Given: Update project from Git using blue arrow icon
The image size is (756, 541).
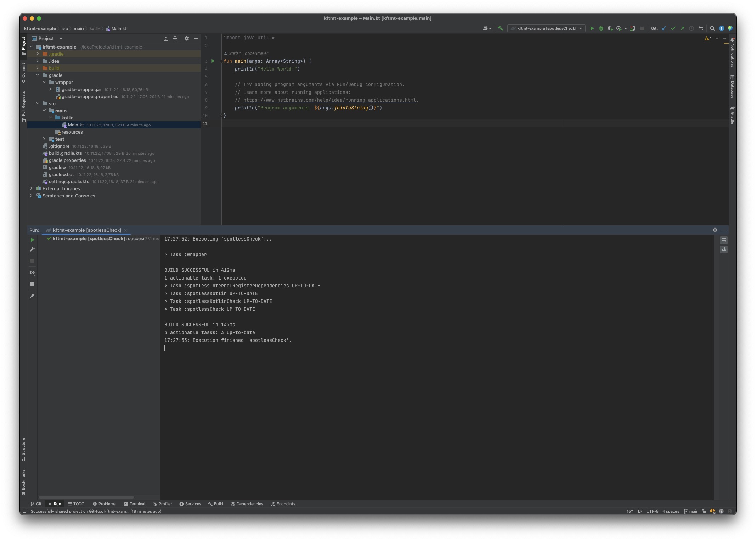Looking at the screenshot, I should [x=664, y=28].
